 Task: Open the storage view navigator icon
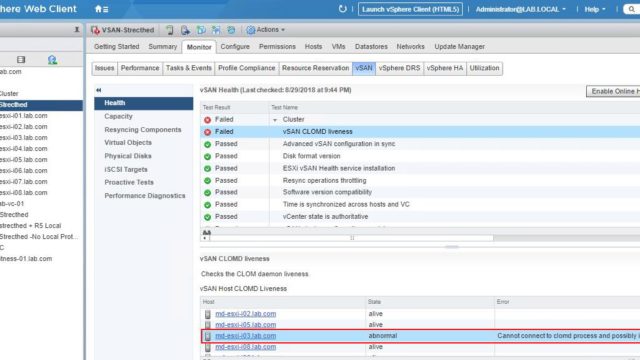(x=21, y=60)
